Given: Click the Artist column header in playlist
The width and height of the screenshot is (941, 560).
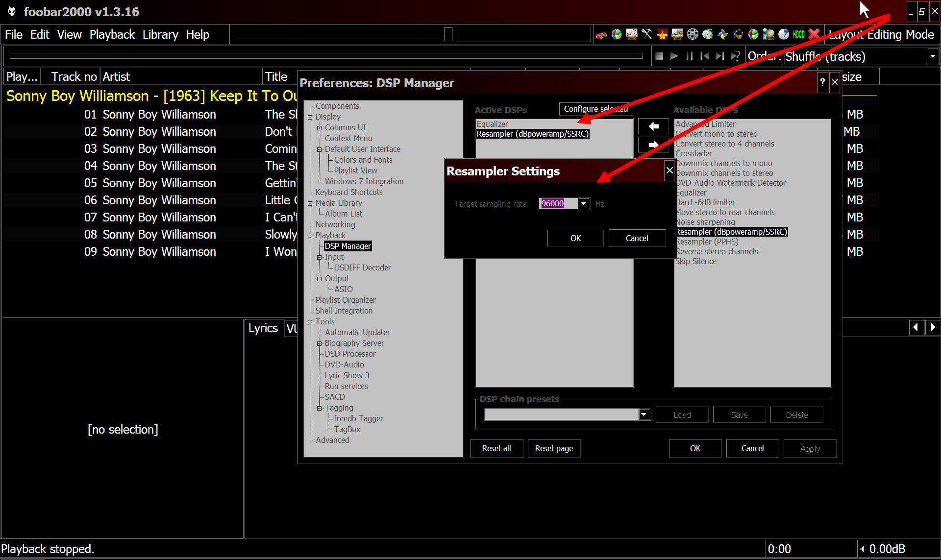Looking at the screenshot, I should pyautogui.click(x=181, y=77).
